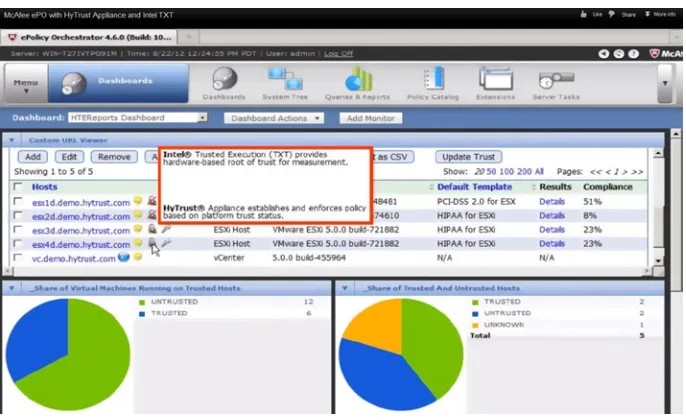Open the Dashboard Actions dropdown
The height and width of the screenshot is (420, 686).
274,118
